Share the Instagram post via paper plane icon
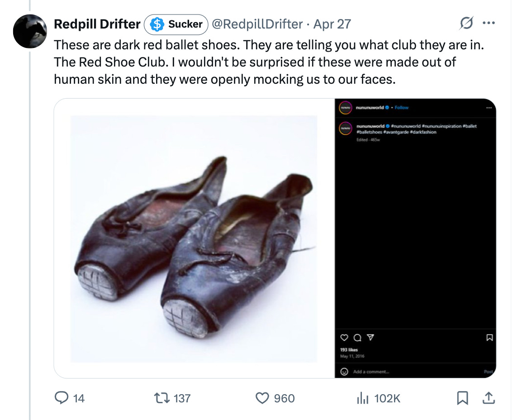 coord(370,338)
